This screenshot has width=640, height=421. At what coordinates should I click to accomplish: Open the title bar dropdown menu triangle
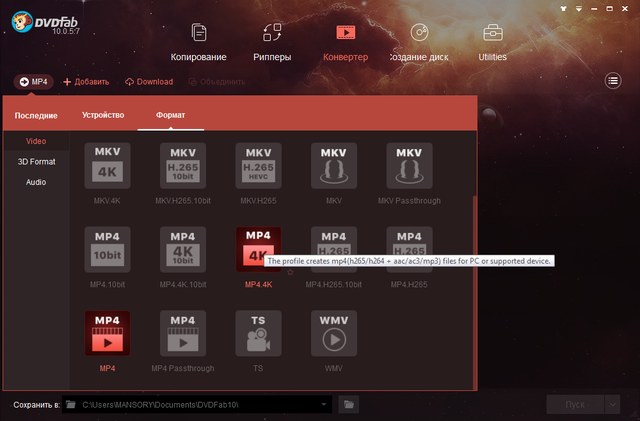pyautogui.click(x=579, y=9)
